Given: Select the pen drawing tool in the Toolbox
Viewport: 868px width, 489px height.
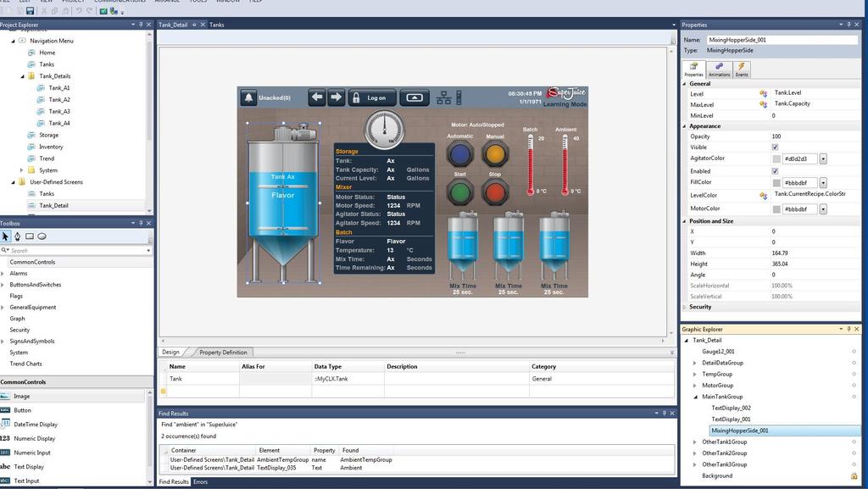Looking at the screenshot, I should click(17, 236).
